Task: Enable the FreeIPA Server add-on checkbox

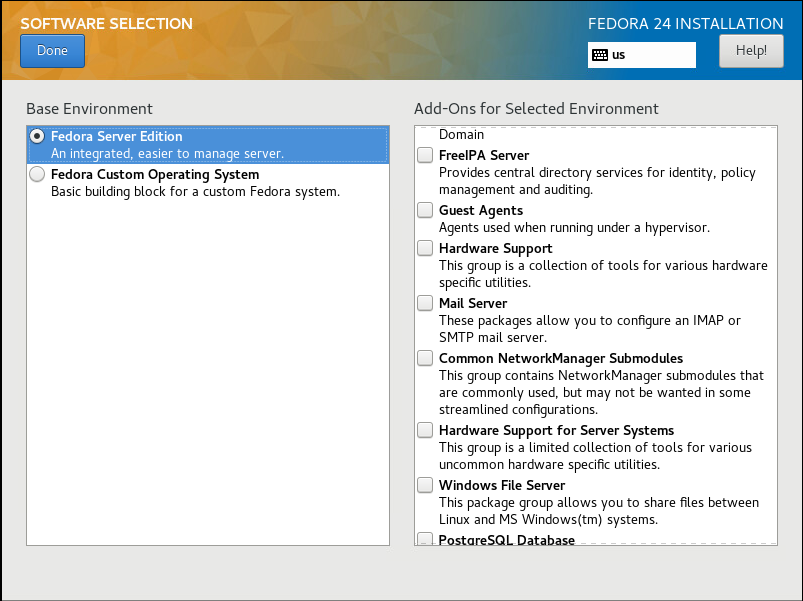Action: pyautogui.click(x=425, y=155)
